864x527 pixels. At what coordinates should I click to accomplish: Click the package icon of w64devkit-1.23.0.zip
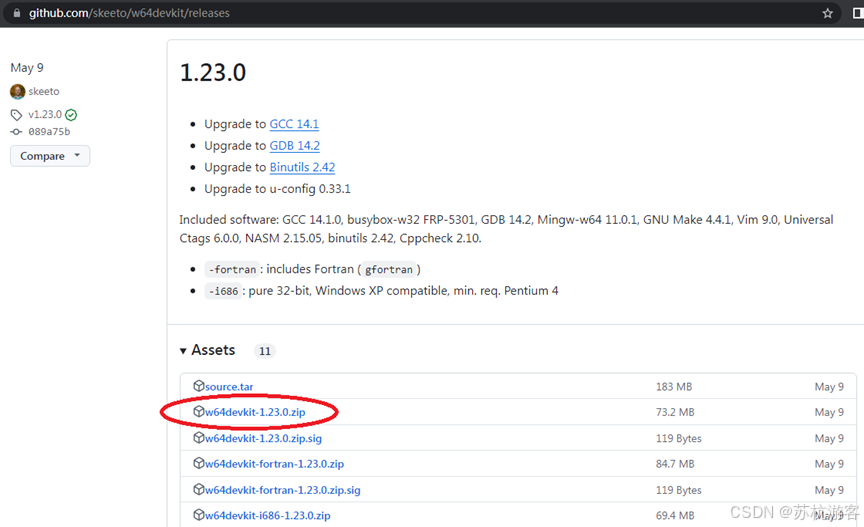198,411
